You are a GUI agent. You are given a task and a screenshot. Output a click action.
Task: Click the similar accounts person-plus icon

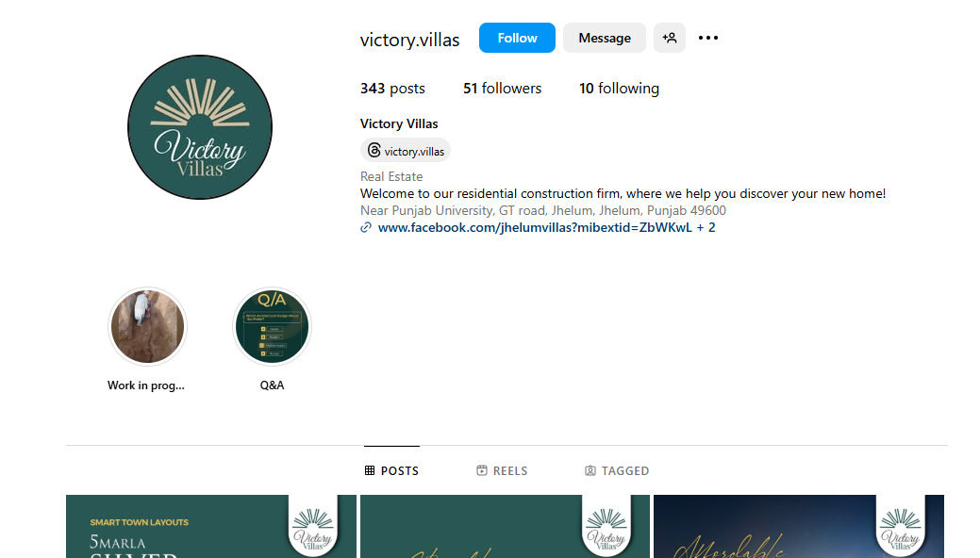(670, 38)
